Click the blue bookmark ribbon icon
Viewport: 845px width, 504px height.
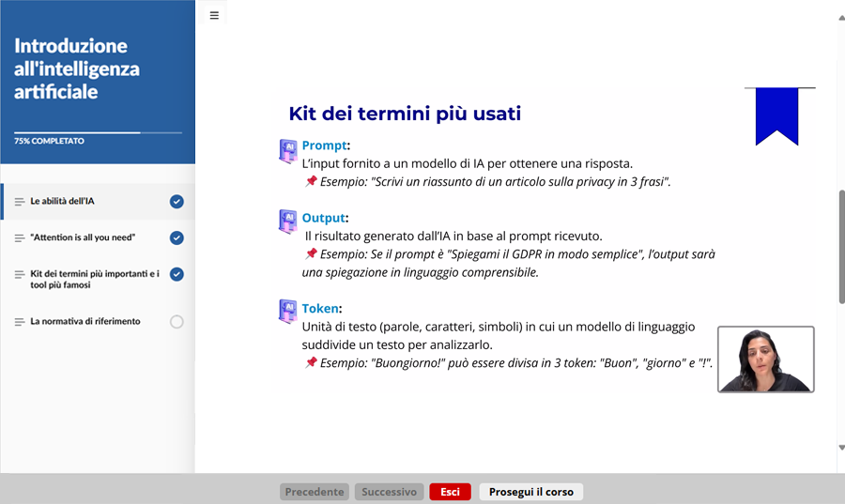776,115
